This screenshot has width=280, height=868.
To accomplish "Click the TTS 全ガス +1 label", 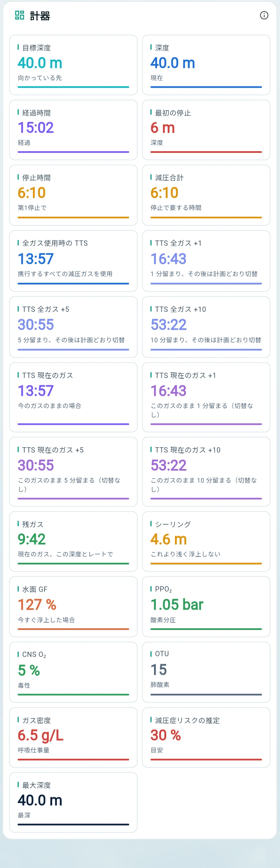I will point(178,243).
